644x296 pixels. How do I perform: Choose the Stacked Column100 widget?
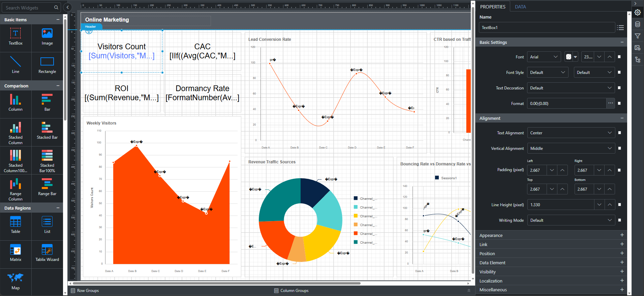(16, 161)
